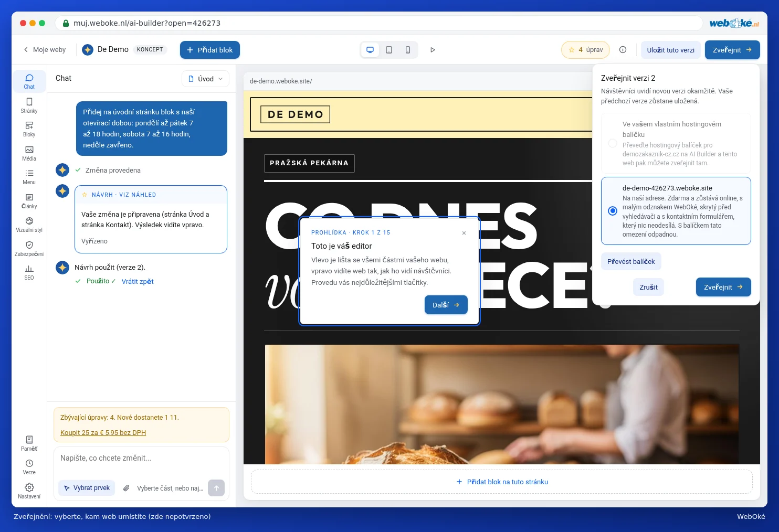Select de-demo-426273.weboke.site publishing option
The image size is (779, 532).
pyautogui.click(x=676, y=211)
